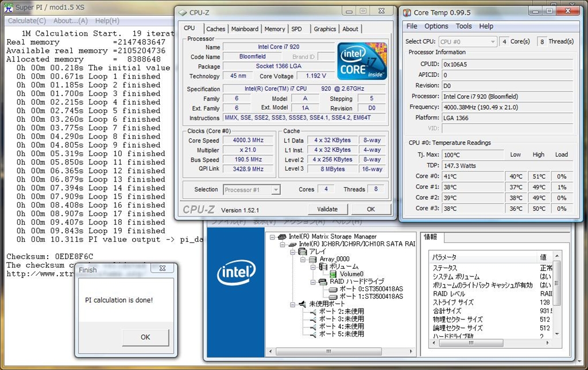588x370 pixels.
Task: Click the パラメータ column header
Action: [482, 257]
